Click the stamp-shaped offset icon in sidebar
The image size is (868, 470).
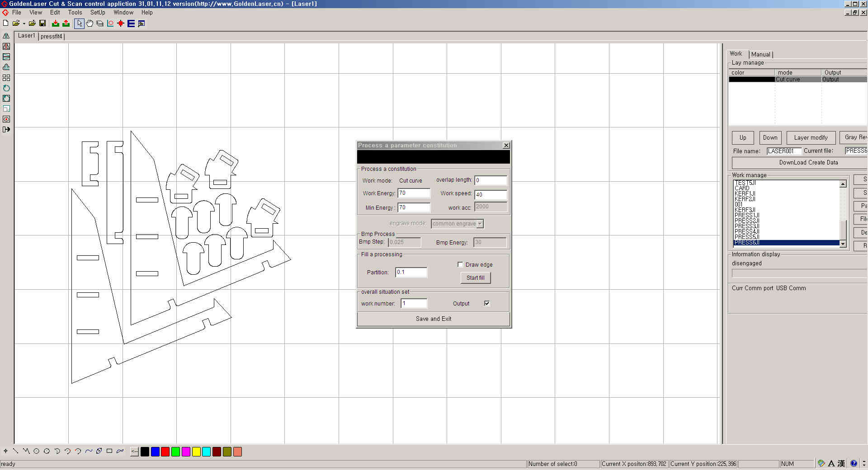tap(6, 67)
